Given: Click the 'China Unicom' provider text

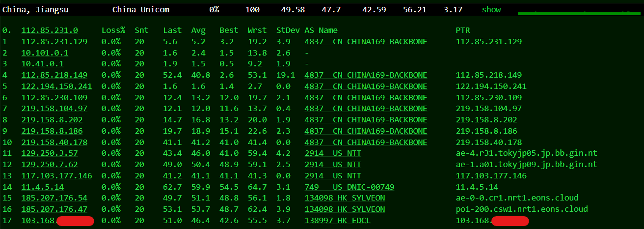Looking at the screenshot, I should point(141,9).
